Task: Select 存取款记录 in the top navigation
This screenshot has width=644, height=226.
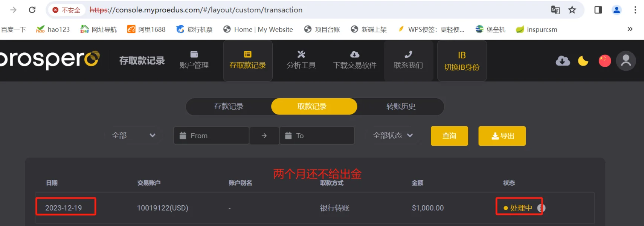Action: 248,60
